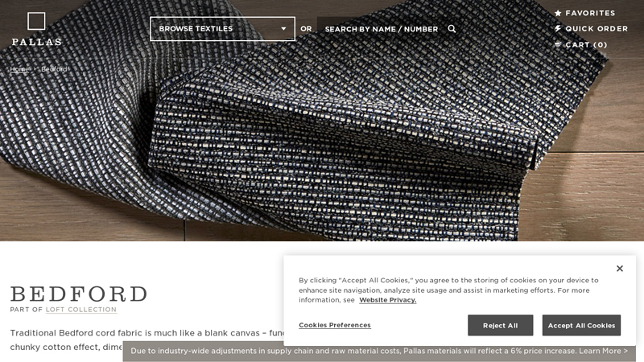Click Reject All cookies button
The width and height of the screenshot is (644, 362).
500,326
